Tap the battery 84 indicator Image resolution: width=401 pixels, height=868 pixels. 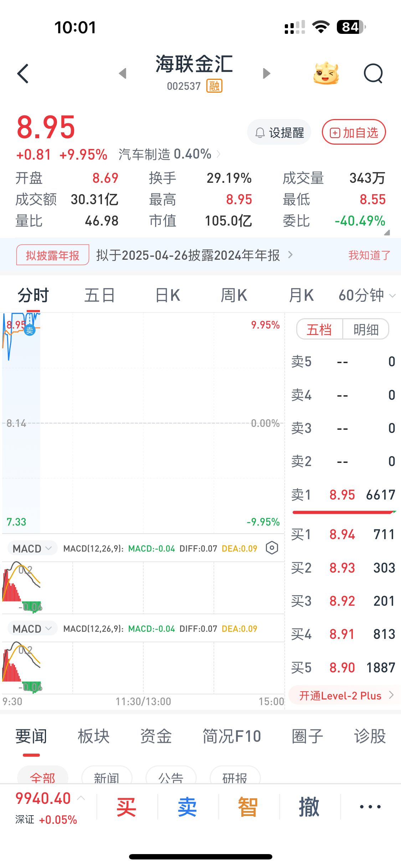[351, 27]
